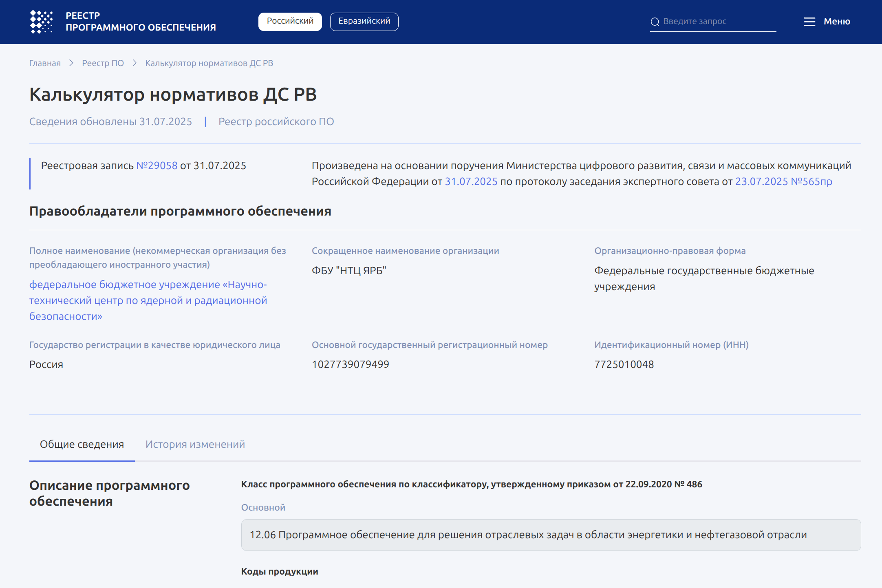Click the 31.07.2025 ministry order link

(471, 182)
